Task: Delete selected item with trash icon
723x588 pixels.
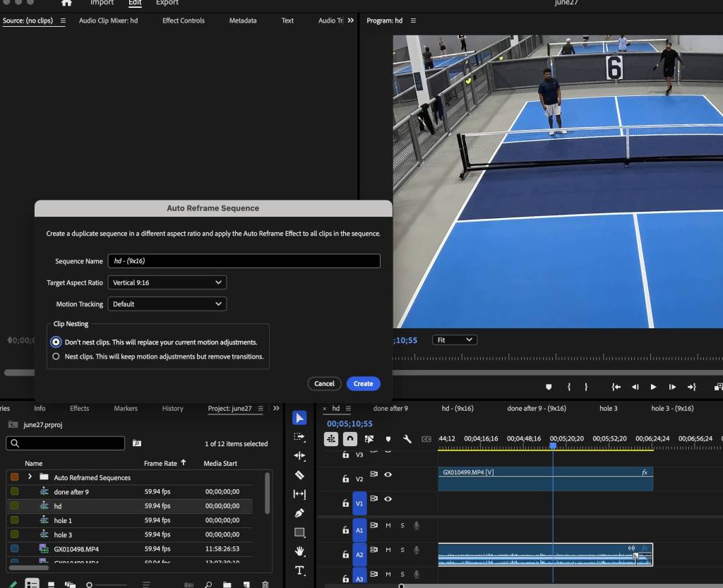Action: 265,584
